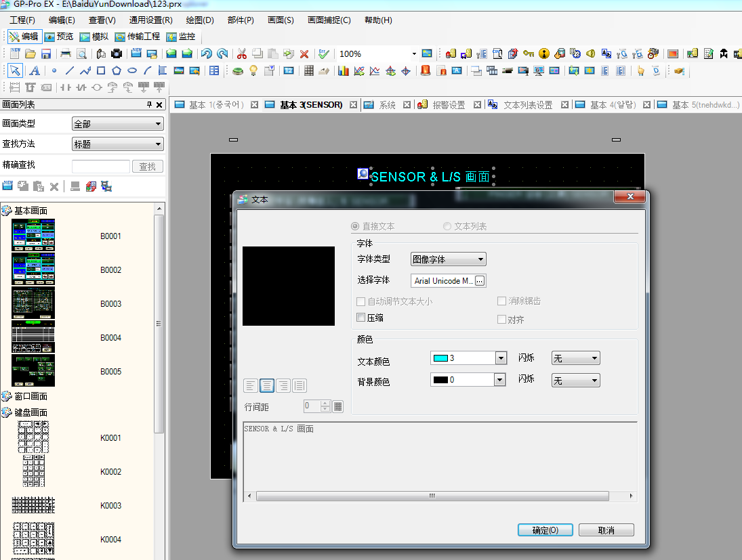Select the rectangle drawing tool
Screen dimensions: 742x560
click(101, 70)
